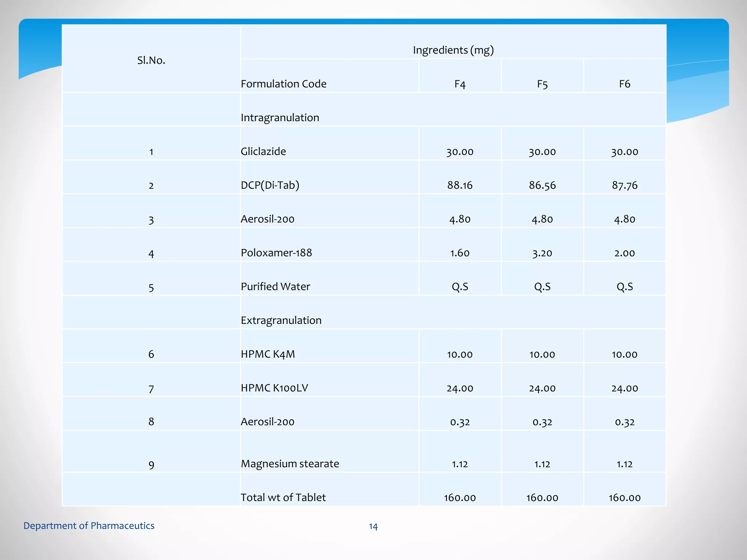This screenshot has height=560, width=747.
Task: Click the Formulation Code label
Action: click(283, 84)
